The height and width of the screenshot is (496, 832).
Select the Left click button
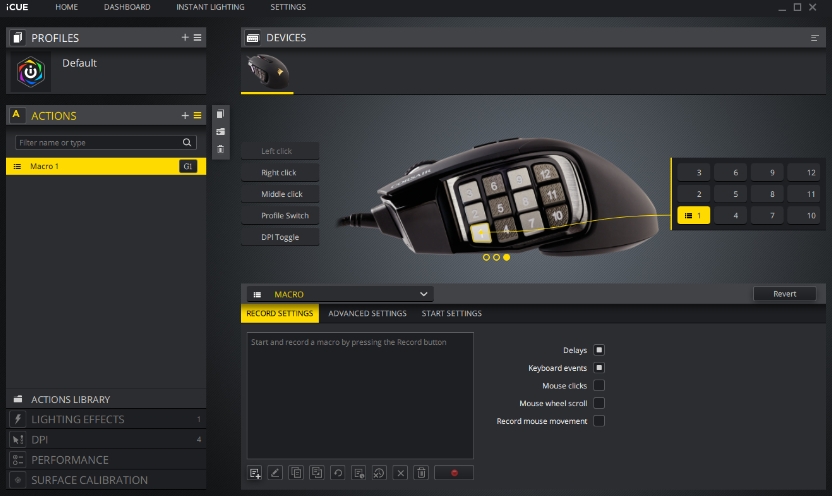(x=280, y=151)
